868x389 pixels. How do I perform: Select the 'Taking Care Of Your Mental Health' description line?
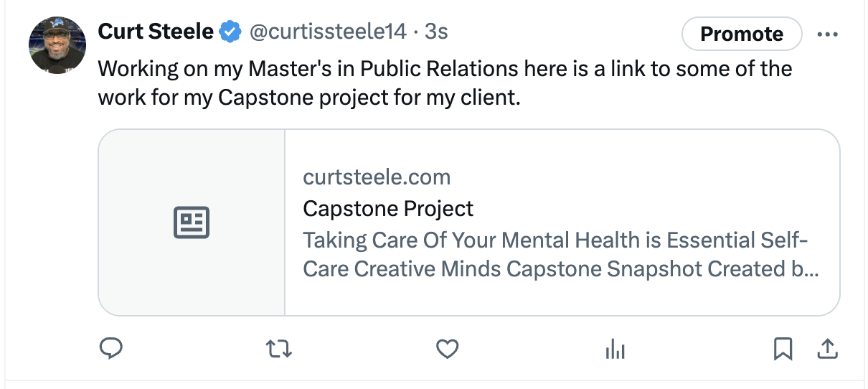click(x=556, y=240)
